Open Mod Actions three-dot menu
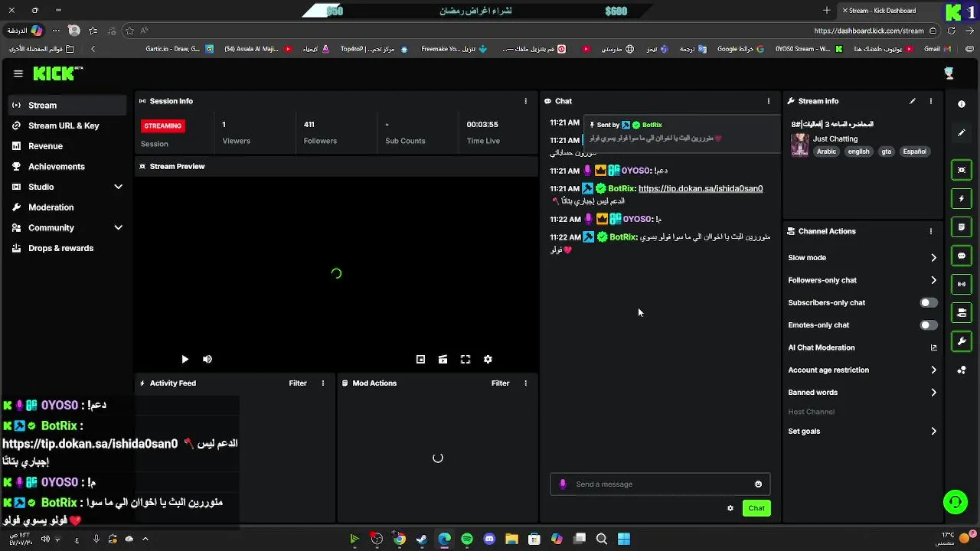This screenshot has height=551, width=980. 525,383
